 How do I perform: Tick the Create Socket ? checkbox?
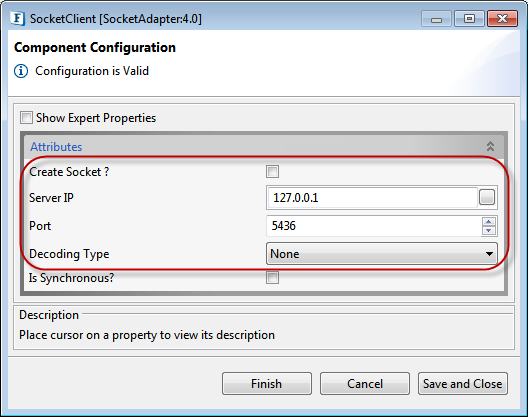272,171
